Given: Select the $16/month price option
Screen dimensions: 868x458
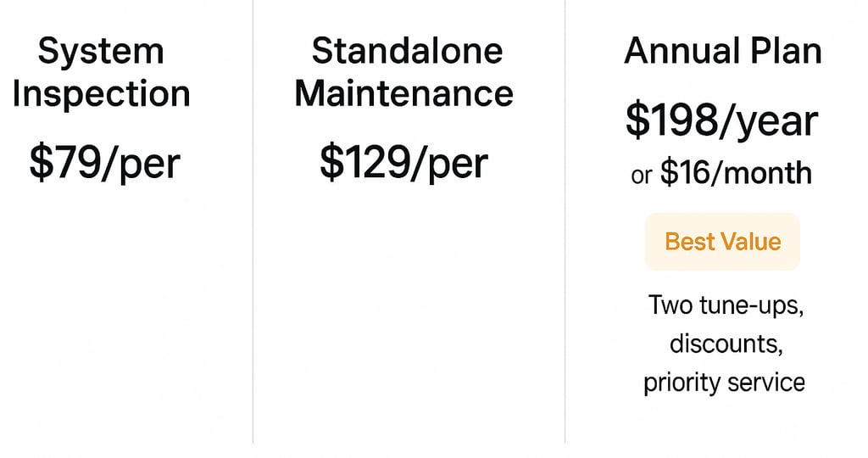Looking at the screenshot, I should coord(736,174).
